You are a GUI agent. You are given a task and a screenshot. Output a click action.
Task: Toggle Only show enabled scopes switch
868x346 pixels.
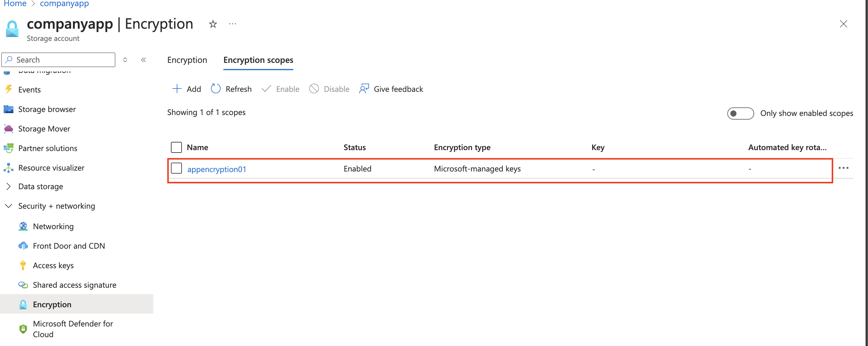(x=740, y=113)
